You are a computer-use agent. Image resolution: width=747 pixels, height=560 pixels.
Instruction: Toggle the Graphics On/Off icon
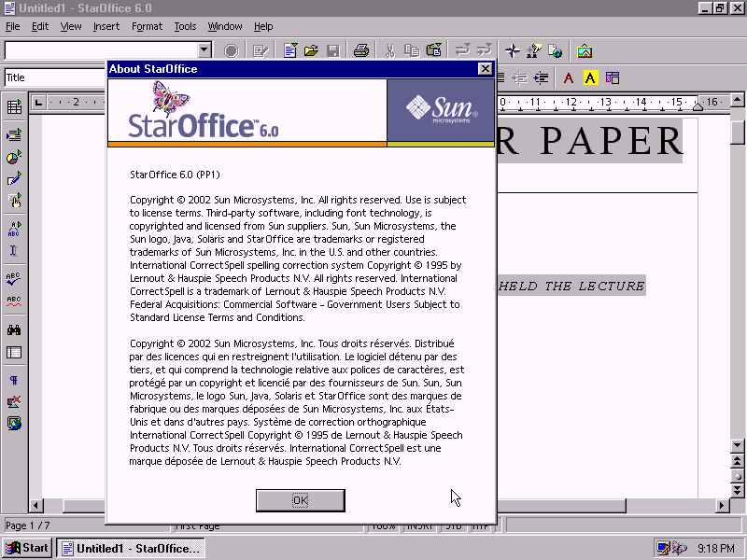click(14, 402)
